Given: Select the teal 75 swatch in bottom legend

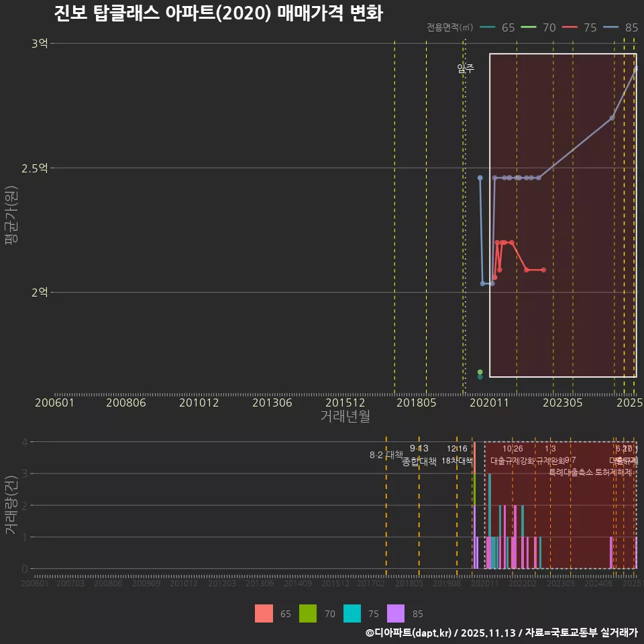Looking at the screenshot, I should tap(352, 613).
